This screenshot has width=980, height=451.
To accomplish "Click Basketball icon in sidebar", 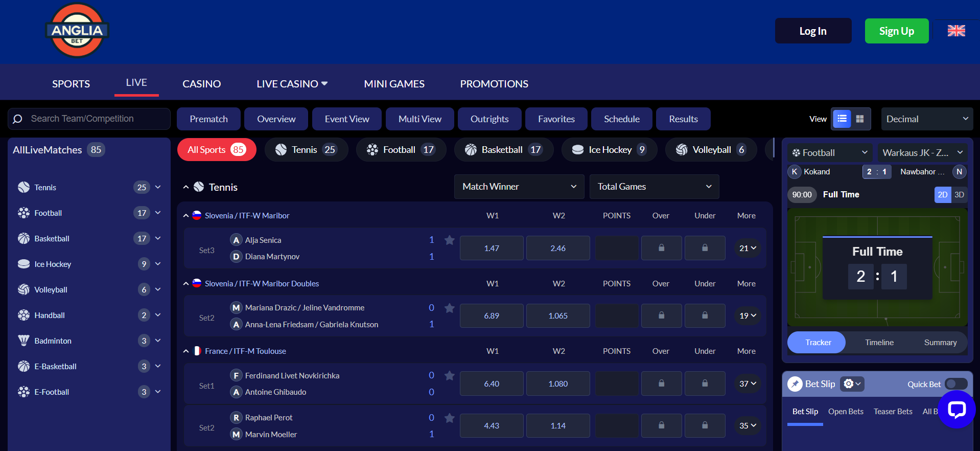I will coord(24,238).
